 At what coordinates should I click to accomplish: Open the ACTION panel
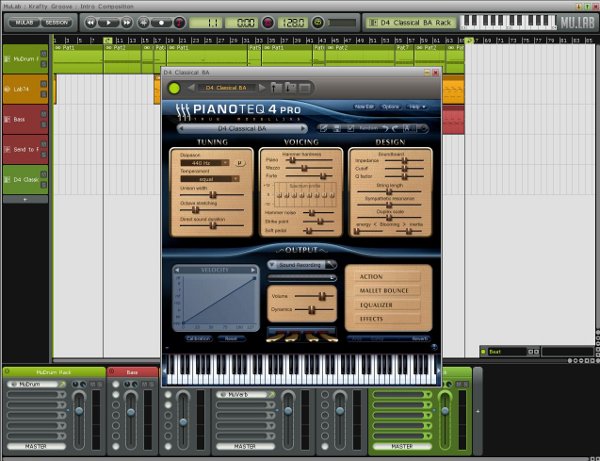[x=387, y=277]
